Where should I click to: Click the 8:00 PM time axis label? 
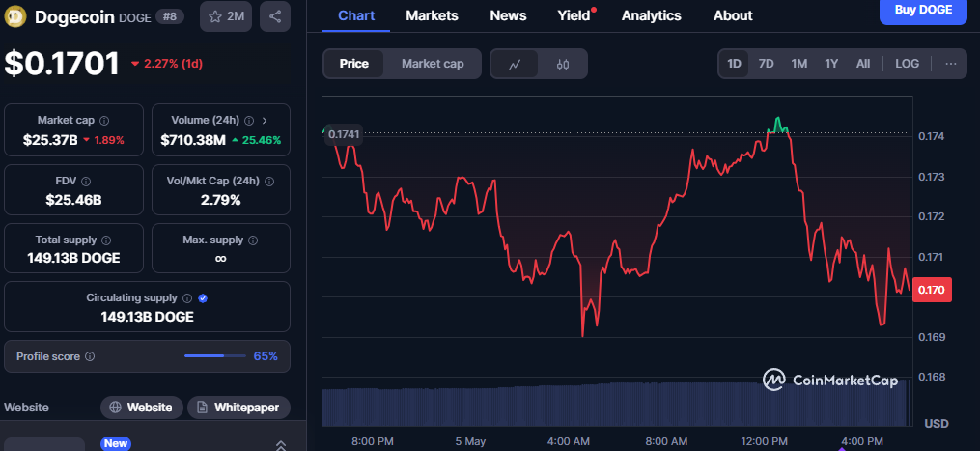373,441
